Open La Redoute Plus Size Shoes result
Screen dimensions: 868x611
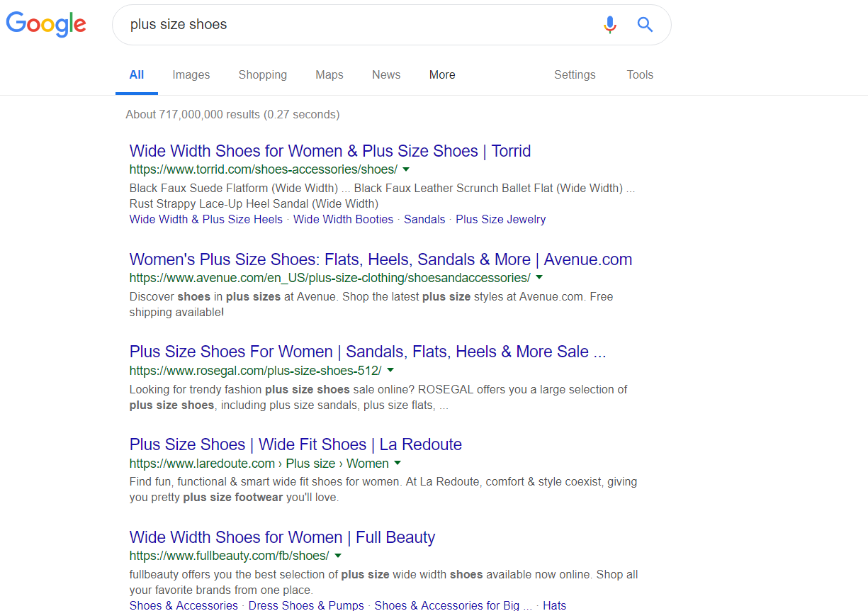tap(295, 444)
